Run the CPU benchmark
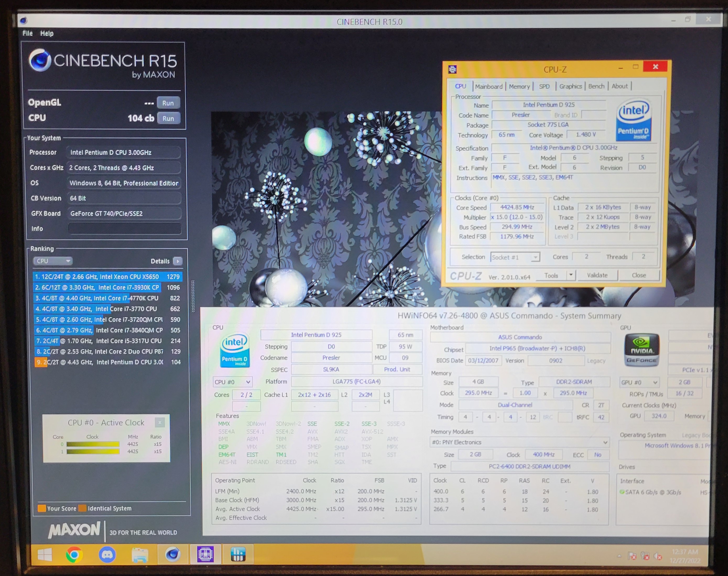 point(168,118)
